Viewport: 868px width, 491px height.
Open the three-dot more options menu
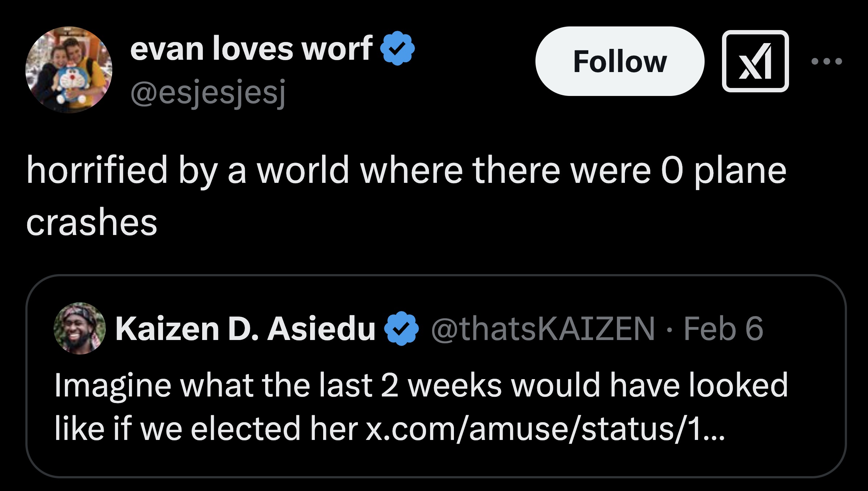[827, 61]
